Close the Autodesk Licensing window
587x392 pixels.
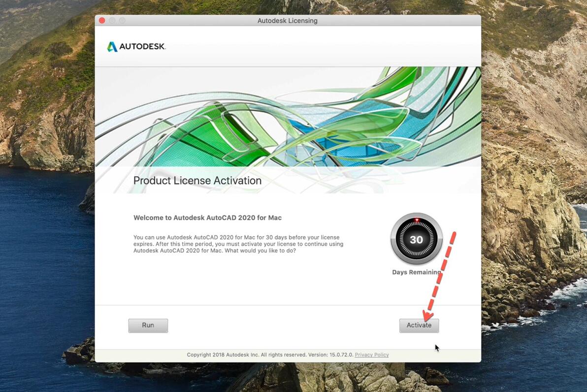pyautogui.click(x=102, y=21)
